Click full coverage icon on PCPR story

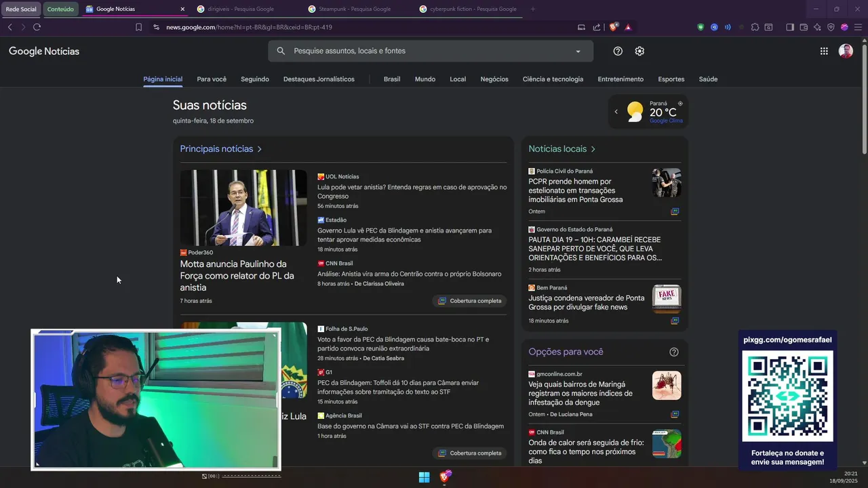tap(675, 211)
